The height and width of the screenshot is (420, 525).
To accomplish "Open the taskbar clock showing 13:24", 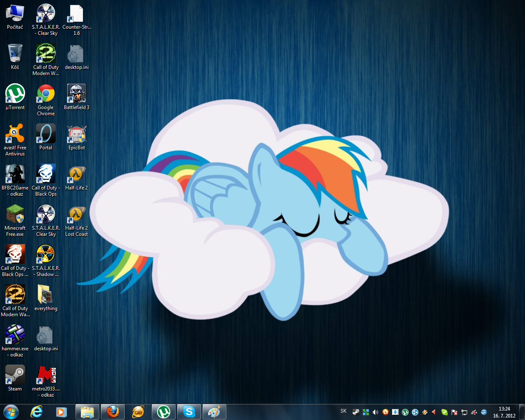I will [504, 412].
